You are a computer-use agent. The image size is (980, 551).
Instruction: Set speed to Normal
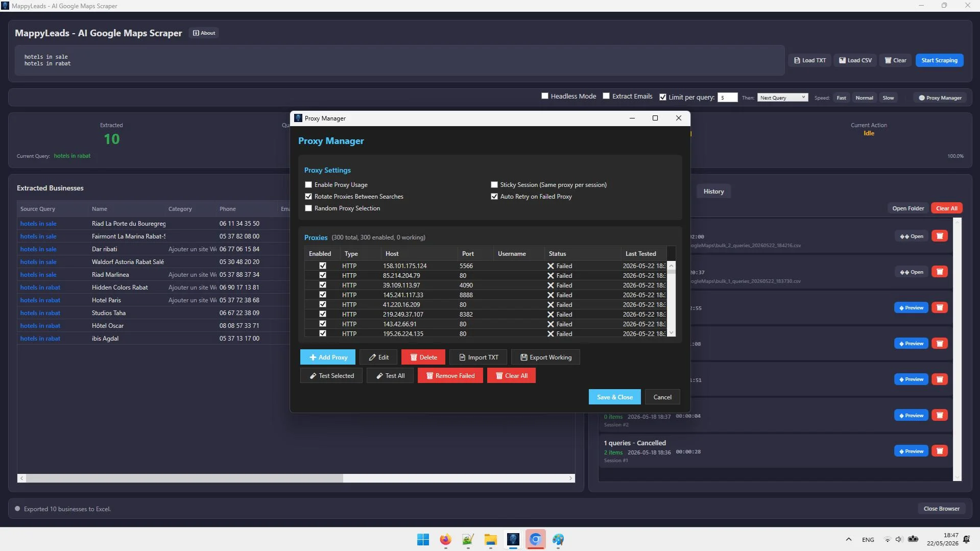864,98
